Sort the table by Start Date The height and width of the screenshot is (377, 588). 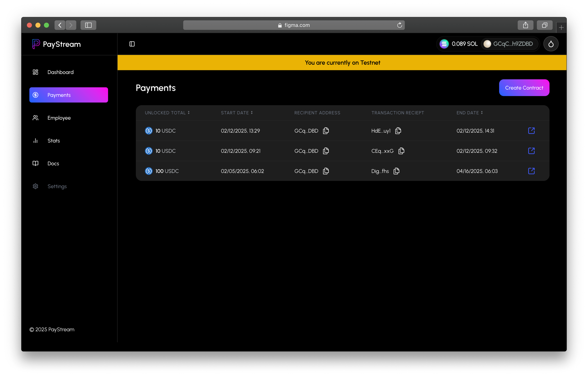click(252, 113)
